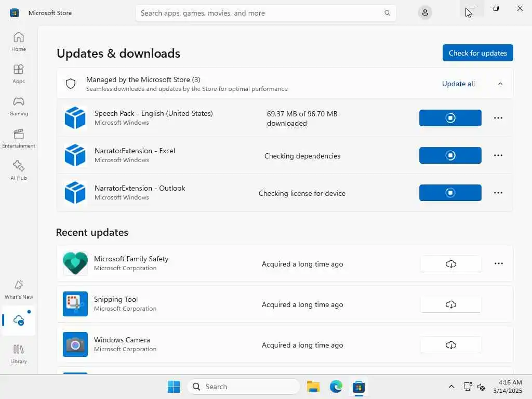Click the Snipping Tool app icon
Image resolution: width=532 pixels, height=399 pixels.
click(x=75, y=303)
